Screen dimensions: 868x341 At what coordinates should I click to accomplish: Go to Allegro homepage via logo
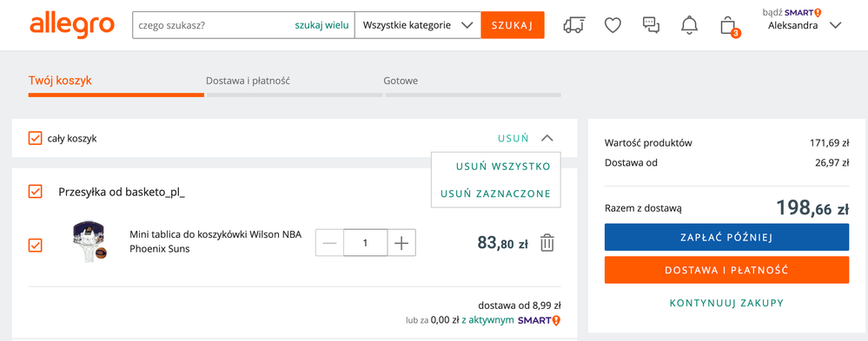pyautogui.click(x=72, y=25)
